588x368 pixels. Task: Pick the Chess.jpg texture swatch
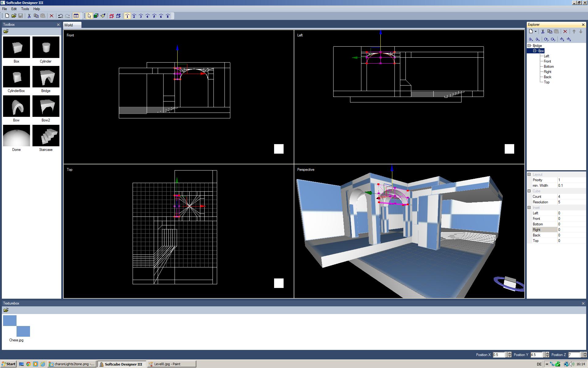click(17, 326)
